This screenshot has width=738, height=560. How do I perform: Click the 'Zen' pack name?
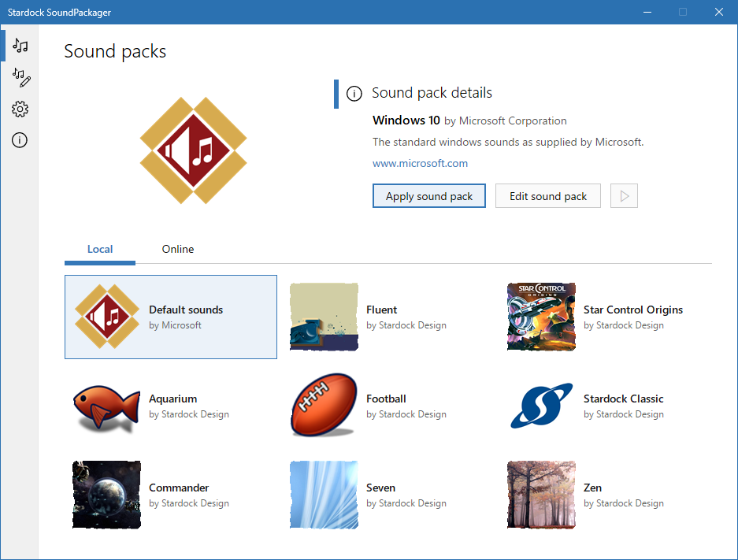pos(592,488)
